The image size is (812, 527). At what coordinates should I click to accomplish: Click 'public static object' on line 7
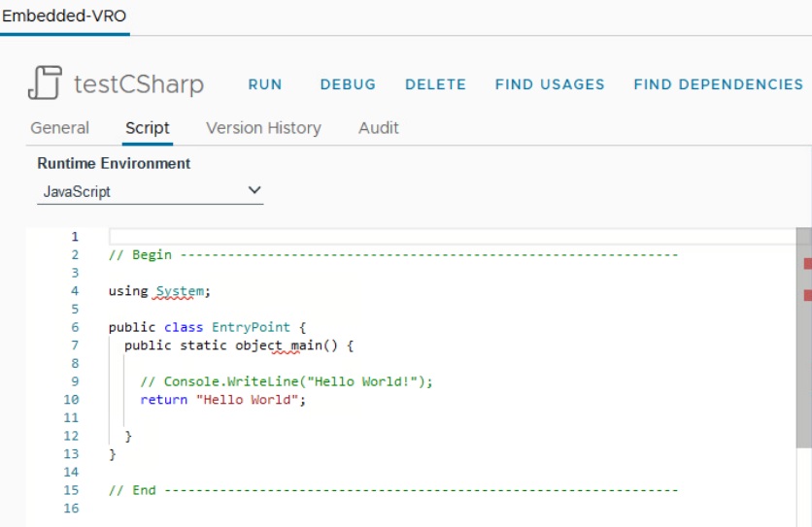tap(203, 346)
